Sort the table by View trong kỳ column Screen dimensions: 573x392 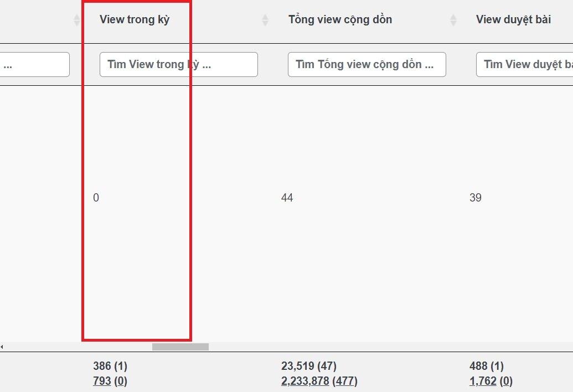pyautogui.click(x=133, y=19)
